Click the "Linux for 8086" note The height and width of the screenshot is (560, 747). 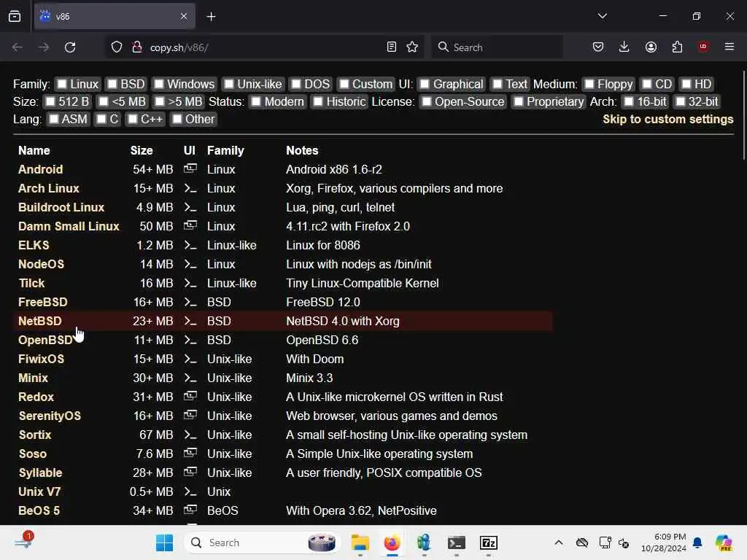click(x=323, y=245)
